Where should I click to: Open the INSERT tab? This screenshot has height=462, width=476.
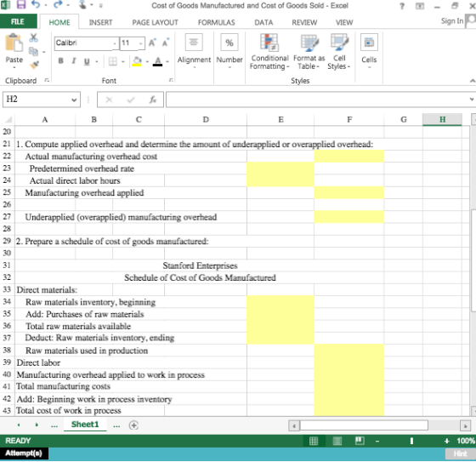[101, 22]
